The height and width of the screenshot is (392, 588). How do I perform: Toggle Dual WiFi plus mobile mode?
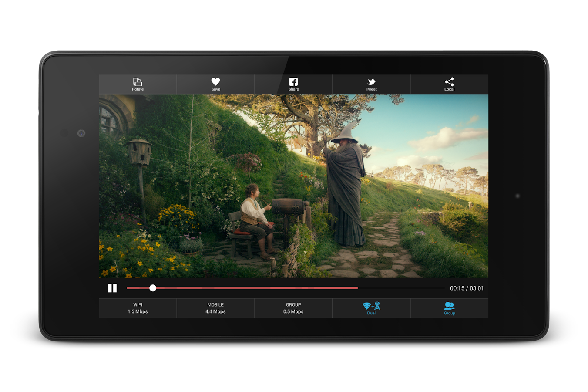click(371, 308)
